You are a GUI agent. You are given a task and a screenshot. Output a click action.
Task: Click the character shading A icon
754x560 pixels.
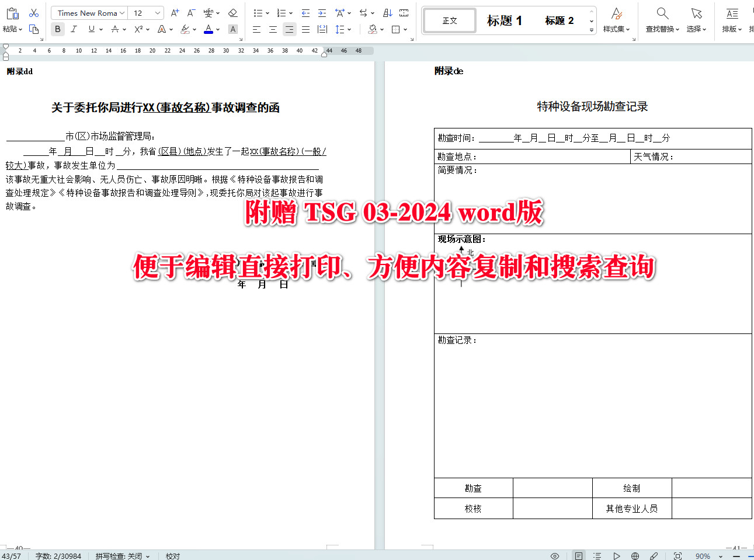pos(232,29)
